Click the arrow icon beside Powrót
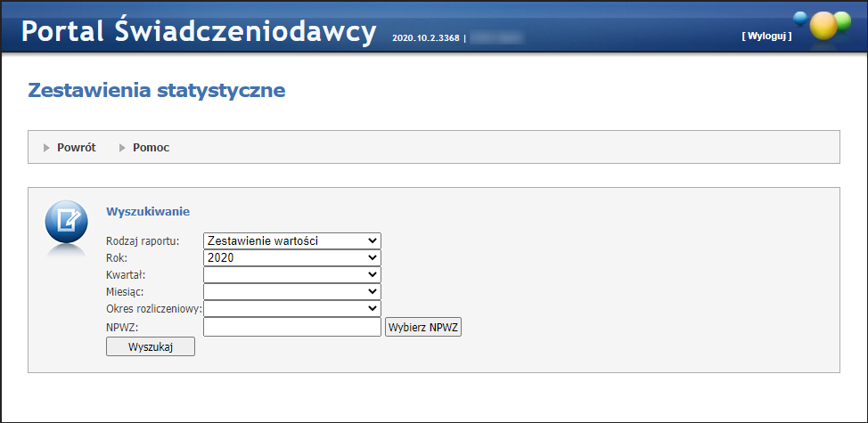This screenshot has height=423, width=868. 47,148
